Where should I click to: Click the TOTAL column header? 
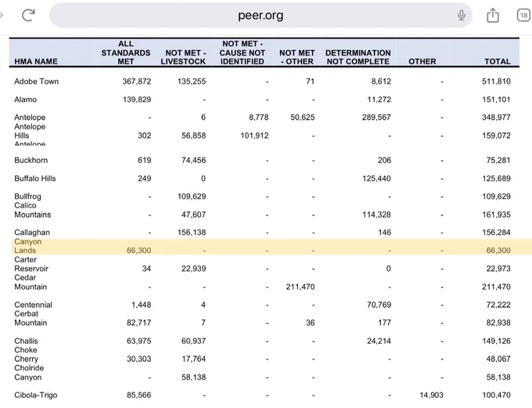[x=498, y=62]
